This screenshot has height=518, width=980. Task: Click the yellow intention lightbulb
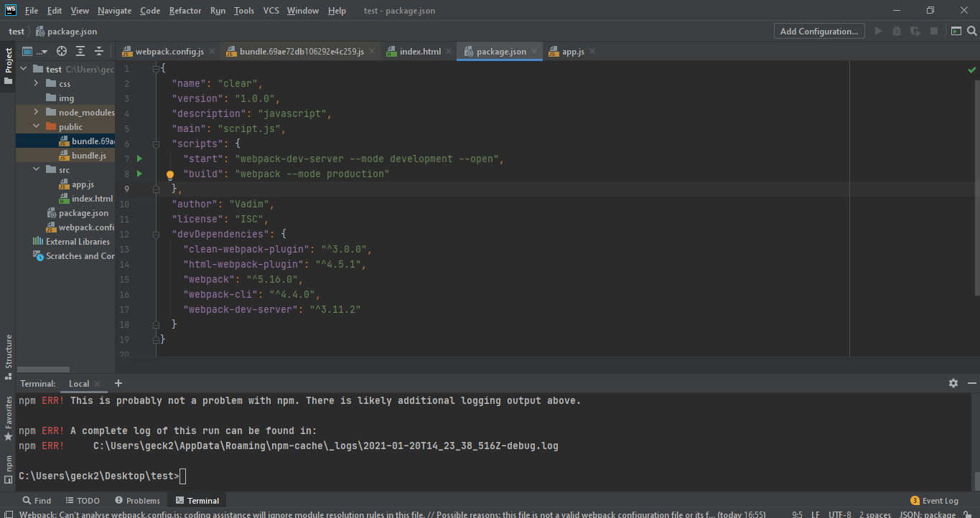(170, 174)
